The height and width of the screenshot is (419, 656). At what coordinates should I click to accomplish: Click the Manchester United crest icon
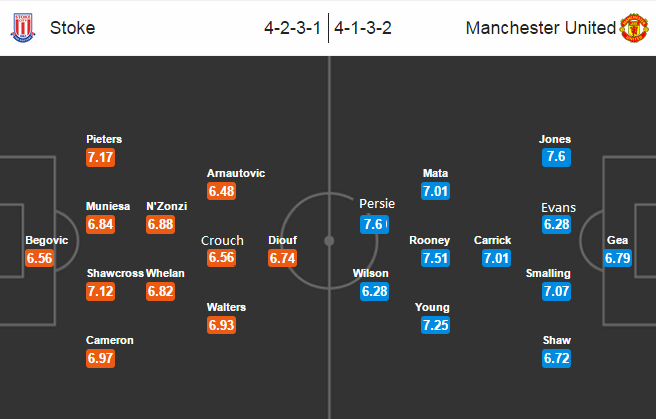(x=634, y=27)
